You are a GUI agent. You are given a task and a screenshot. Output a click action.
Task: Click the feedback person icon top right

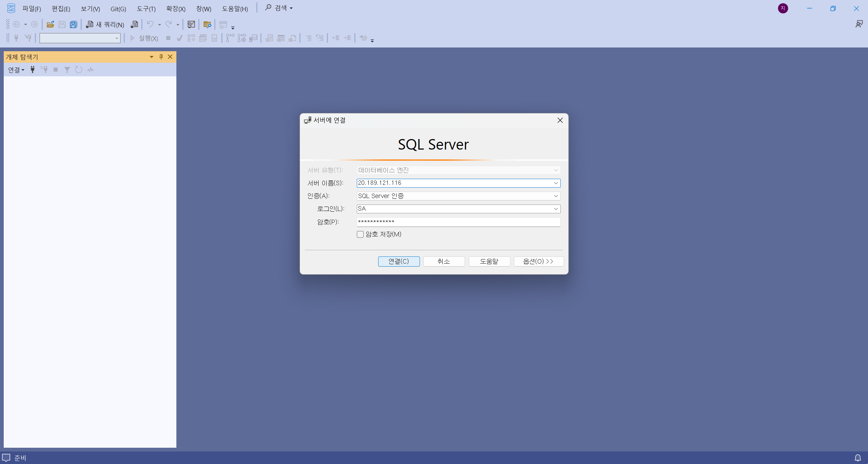[x=859, y=24]
